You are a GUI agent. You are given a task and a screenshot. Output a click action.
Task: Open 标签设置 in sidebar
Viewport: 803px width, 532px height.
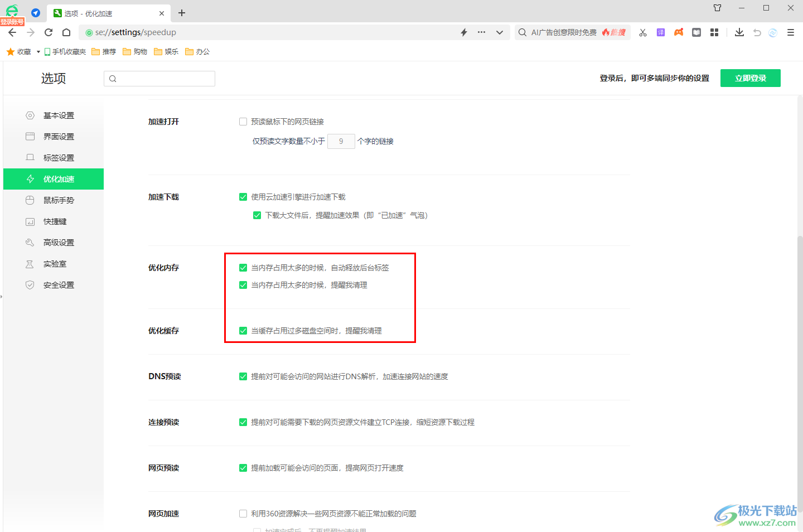(54, 158)
